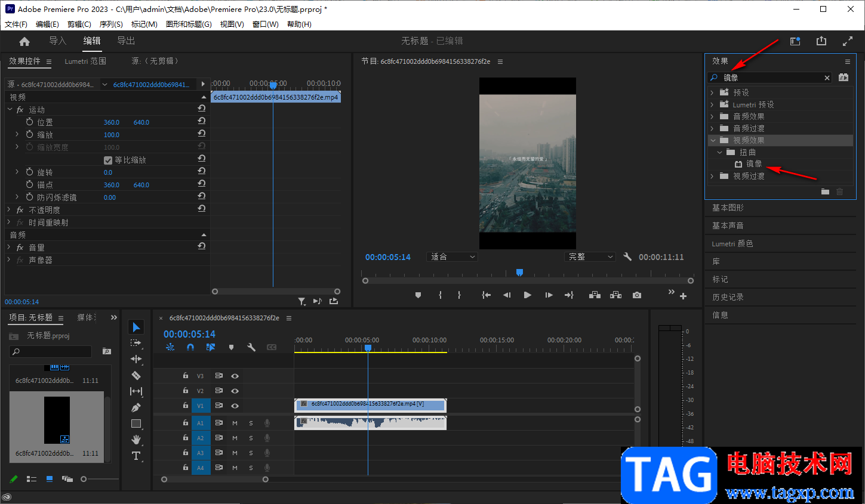Switch to the 导出 workspace tab
The image size is (865, 504).
(x=126, y=41)
